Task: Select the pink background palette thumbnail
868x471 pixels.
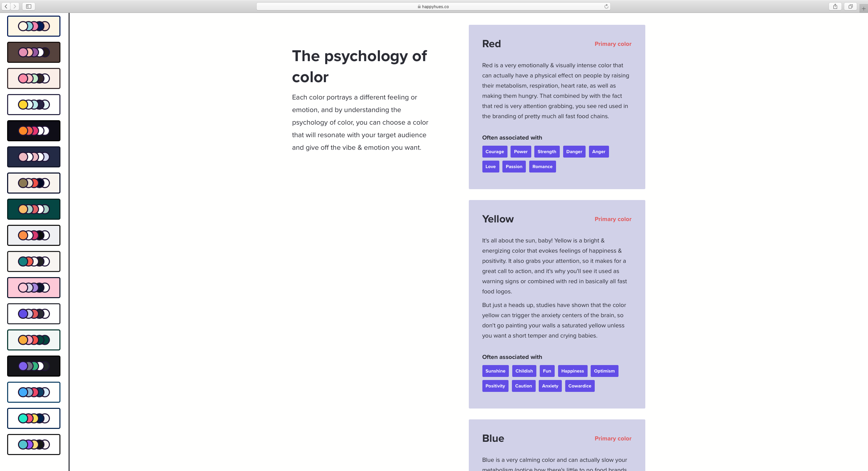Action: 33,287
